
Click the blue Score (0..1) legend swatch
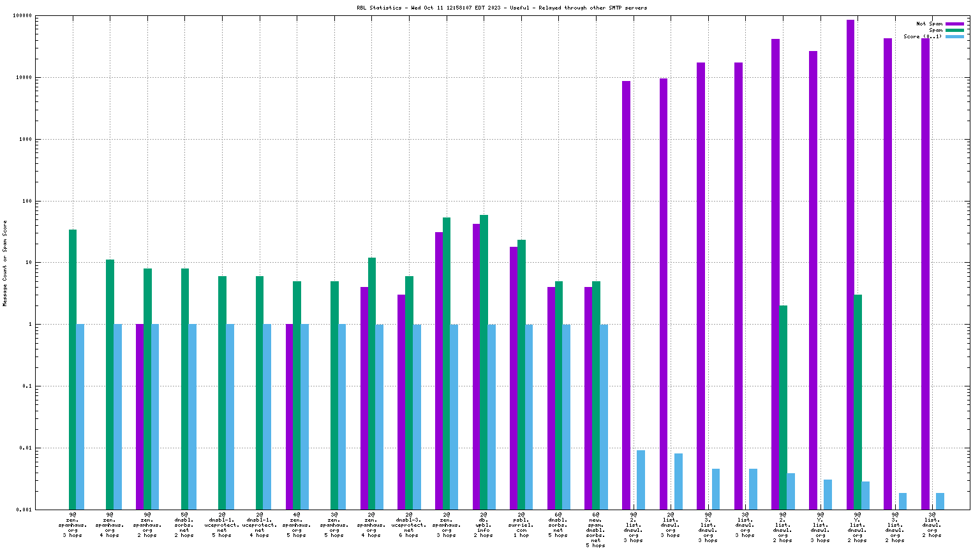(954, 36)
